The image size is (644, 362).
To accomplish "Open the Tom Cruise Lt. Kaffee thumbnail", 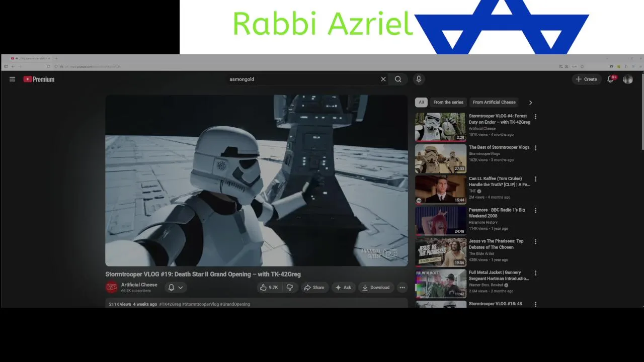I will (441, 190).
